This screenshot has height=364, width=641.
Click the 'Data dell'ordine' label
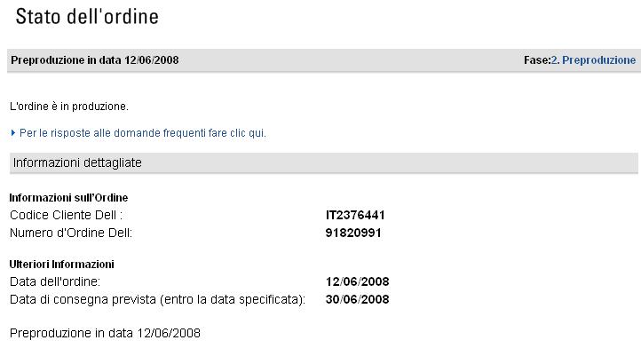54,281
